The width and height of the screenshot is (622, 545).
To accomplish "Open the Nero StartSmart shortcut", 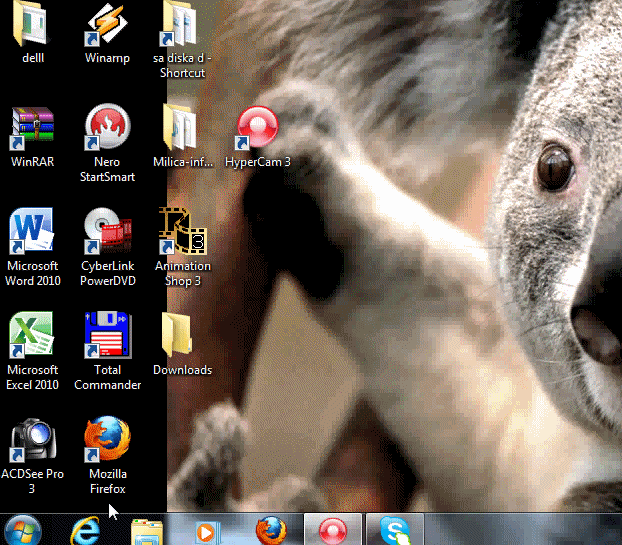I will pos(107,127).
